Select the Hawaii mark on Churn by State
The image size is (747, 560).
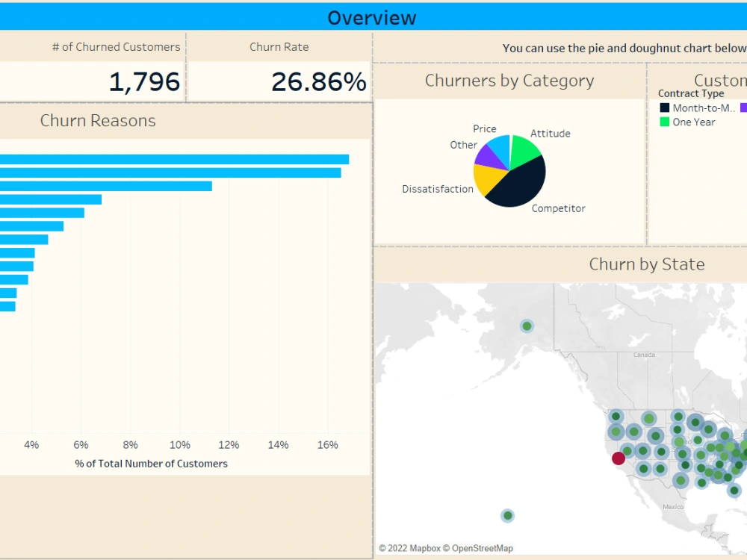pyautogui.click(x=507, y=515)
